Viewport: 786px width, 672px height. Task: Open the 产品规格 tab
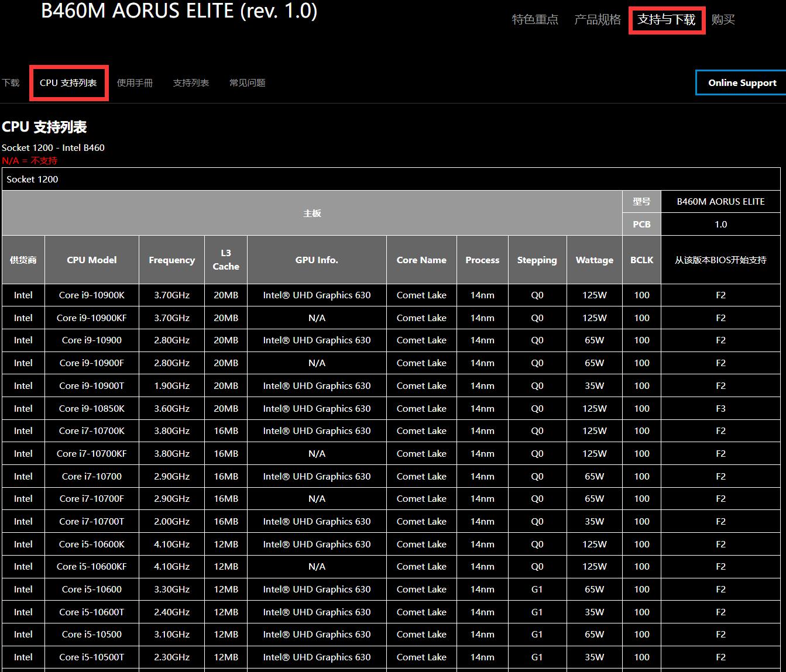[598, 20]
